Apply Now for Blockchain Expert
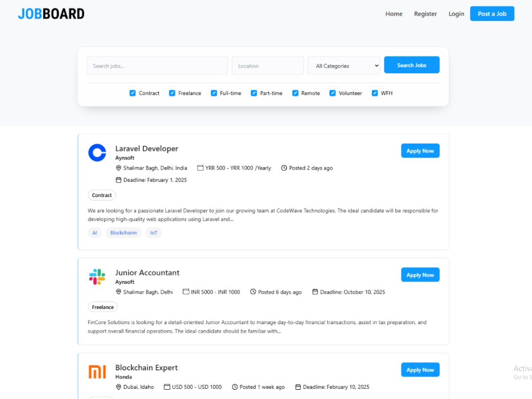532x399 pixels. [x=420, y=370]
